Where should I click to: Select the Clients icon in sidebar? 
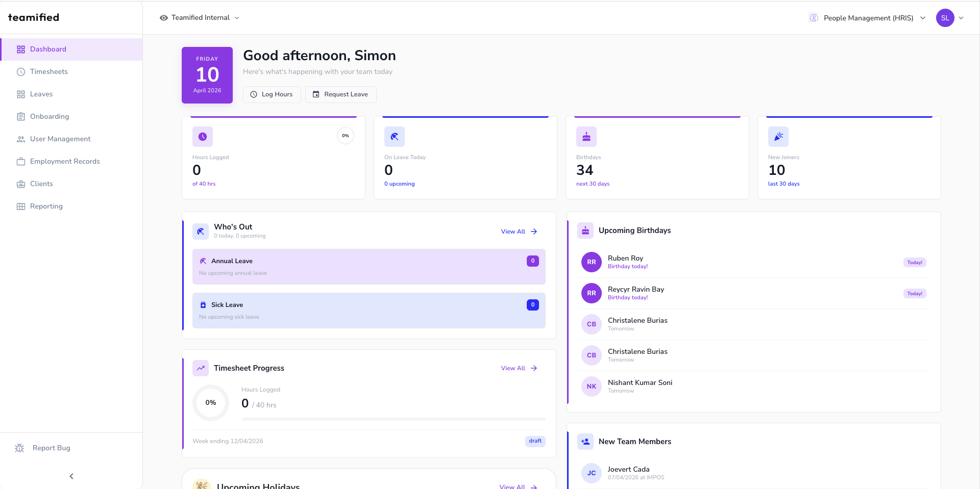(x=20, y=184)
